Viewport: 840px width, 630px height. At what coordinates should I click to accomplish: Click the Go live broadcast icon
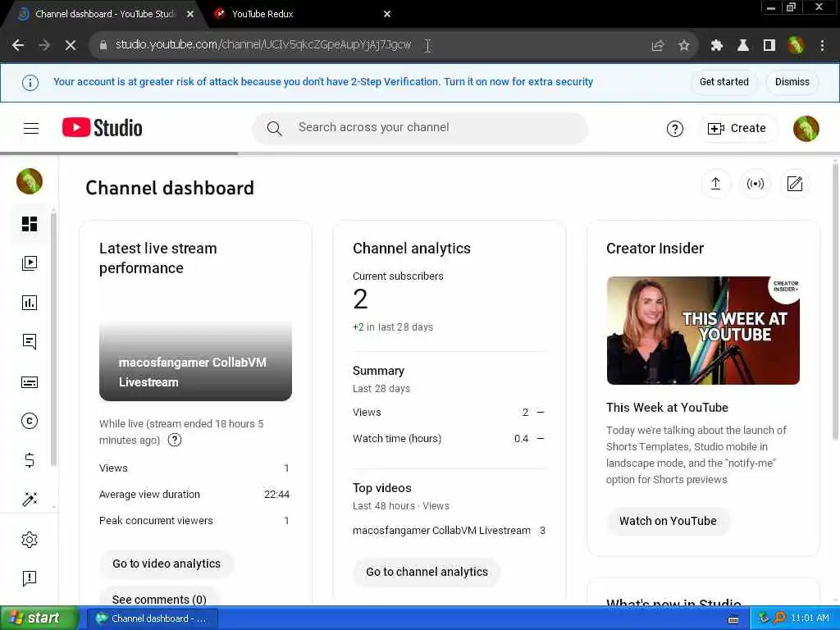[x=756, y=184]
